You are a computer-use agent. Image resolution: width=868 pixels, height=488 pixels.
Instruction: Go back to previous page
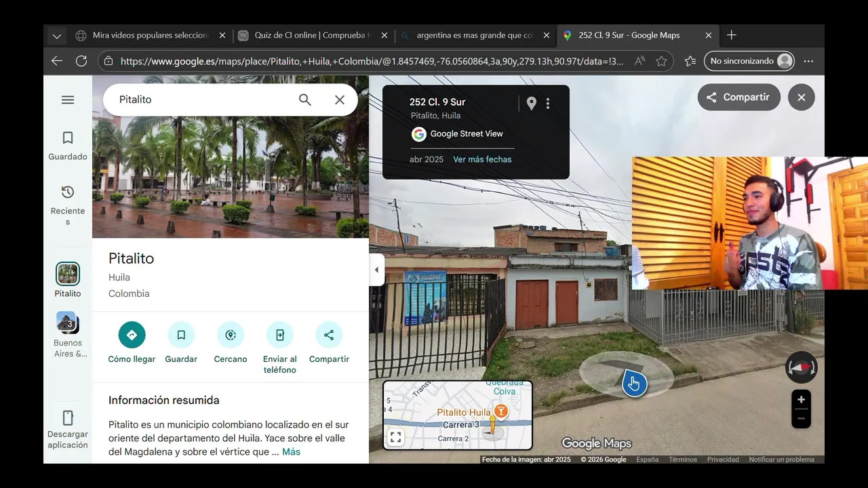(x=57, y=61)
